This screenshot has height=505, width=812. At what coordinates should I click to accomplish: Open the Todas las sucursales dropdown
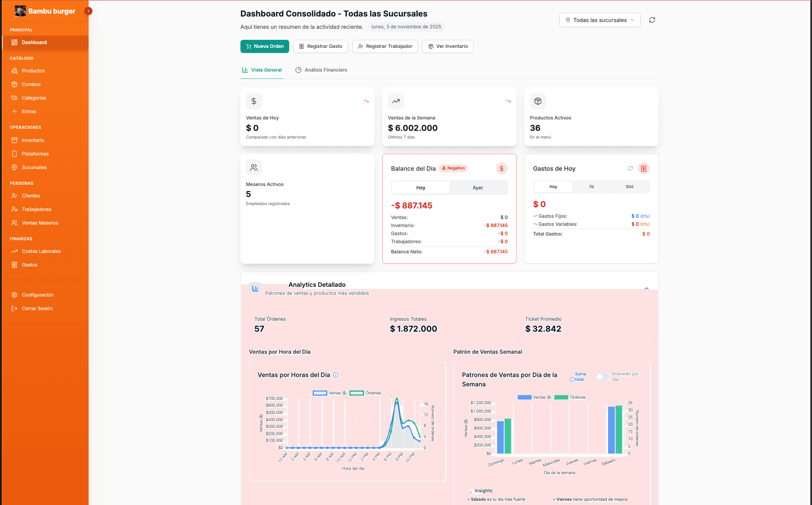(600, 20)
